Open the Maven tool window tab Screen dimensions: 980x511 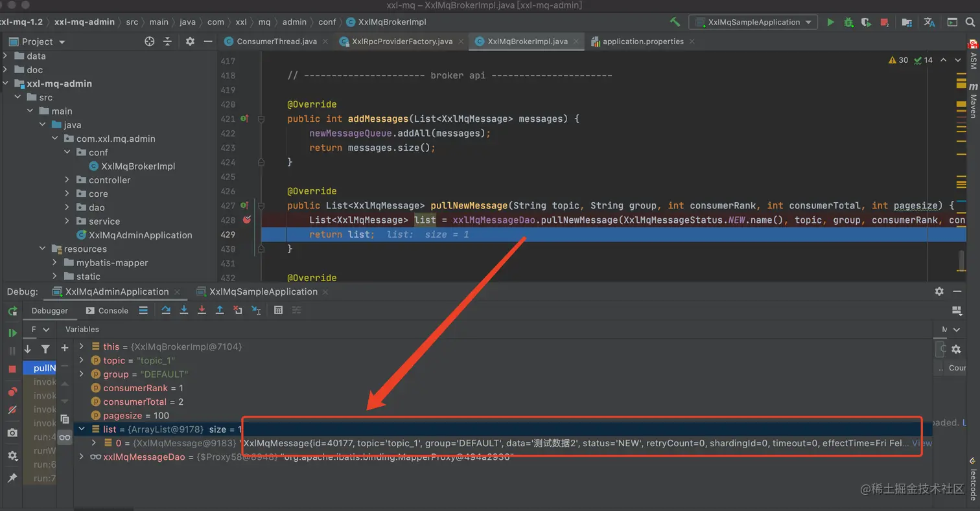click(973, 100)
